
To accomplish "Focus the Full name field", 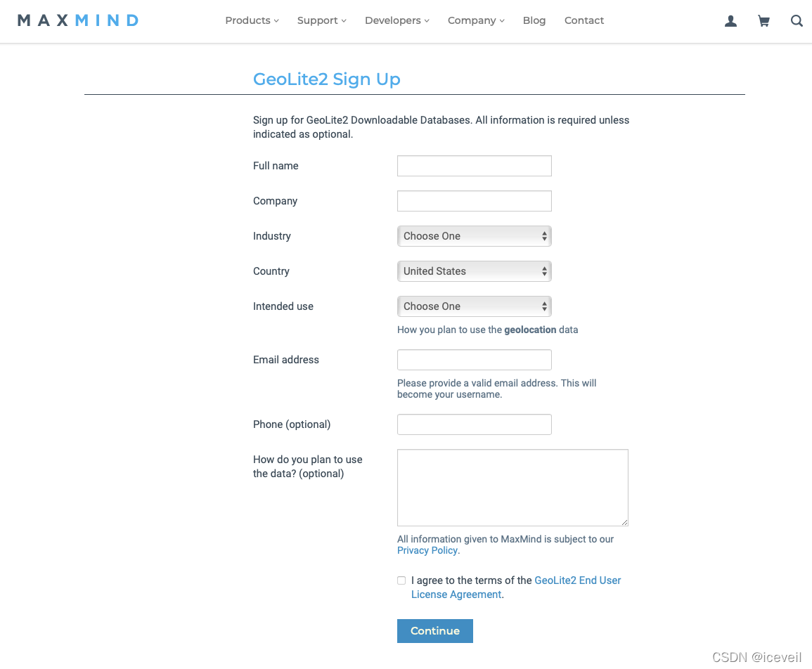I will (474, 166).
